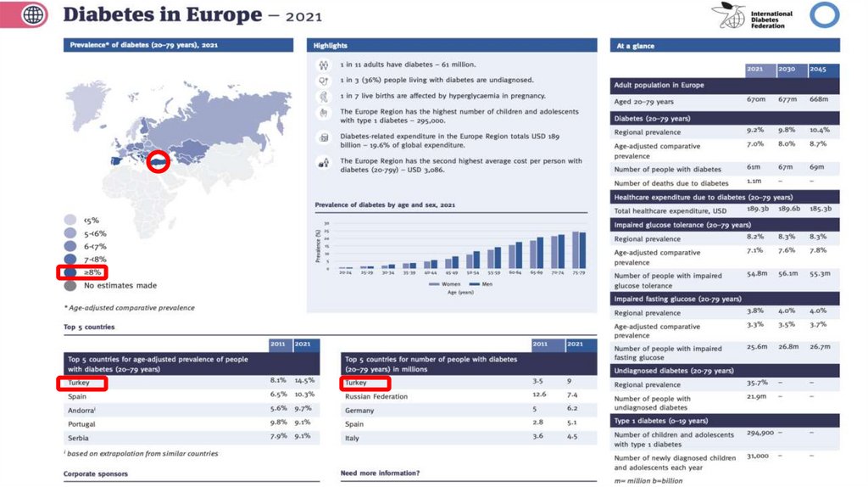Click 'Number of deaths due to diabetes' row
Image resolution: width=868 pixels, height=487 pixels.
725,182
